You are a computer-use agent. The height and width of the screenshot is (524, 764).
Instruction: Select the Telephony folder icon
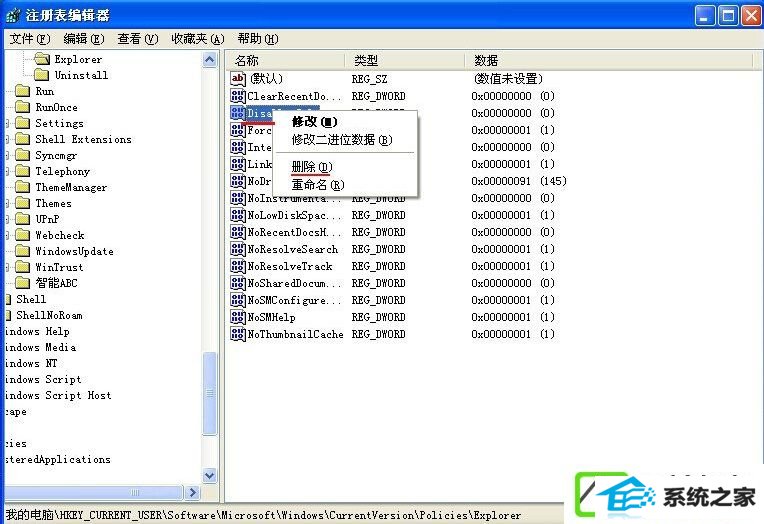click(22, 172)
